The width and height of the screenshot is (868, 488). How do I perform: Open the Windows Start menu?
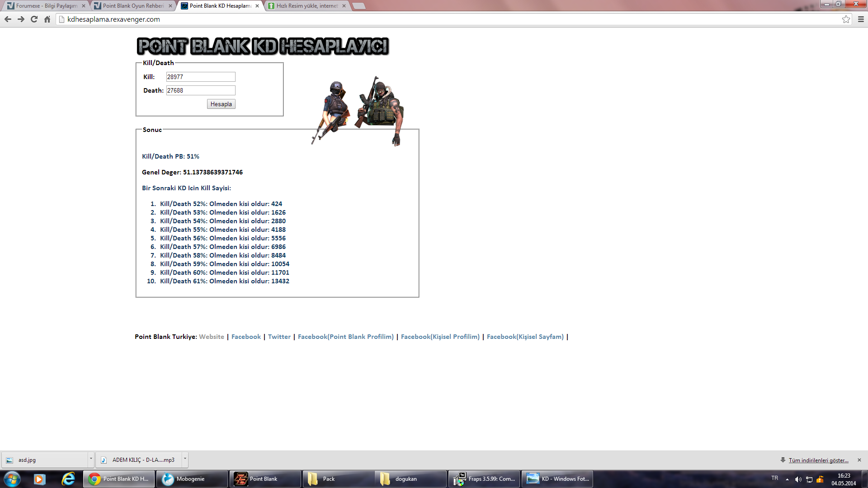coord(12,479)
